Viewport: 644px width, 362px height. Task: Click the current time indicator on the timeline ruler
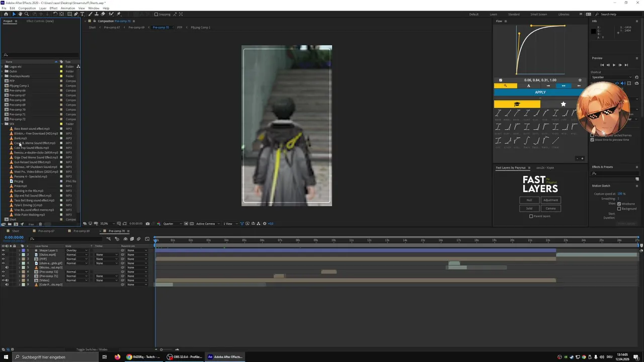tap(156, 240)
